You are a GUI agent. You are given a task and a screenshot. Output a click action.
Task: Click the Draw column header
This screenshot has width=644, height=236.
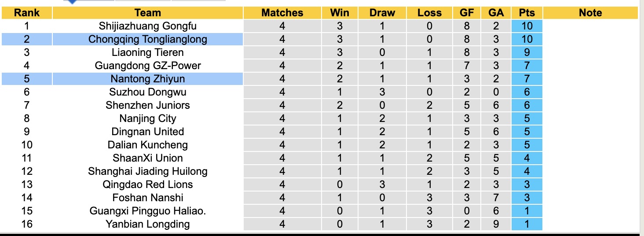(x=382, y=13)
